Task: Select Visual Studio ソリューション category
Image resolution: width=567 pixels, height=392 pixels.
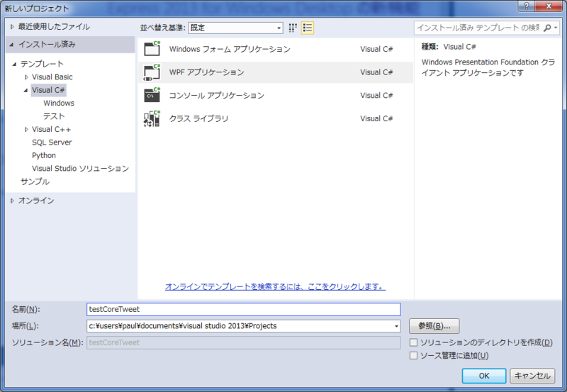Action: 80,168
